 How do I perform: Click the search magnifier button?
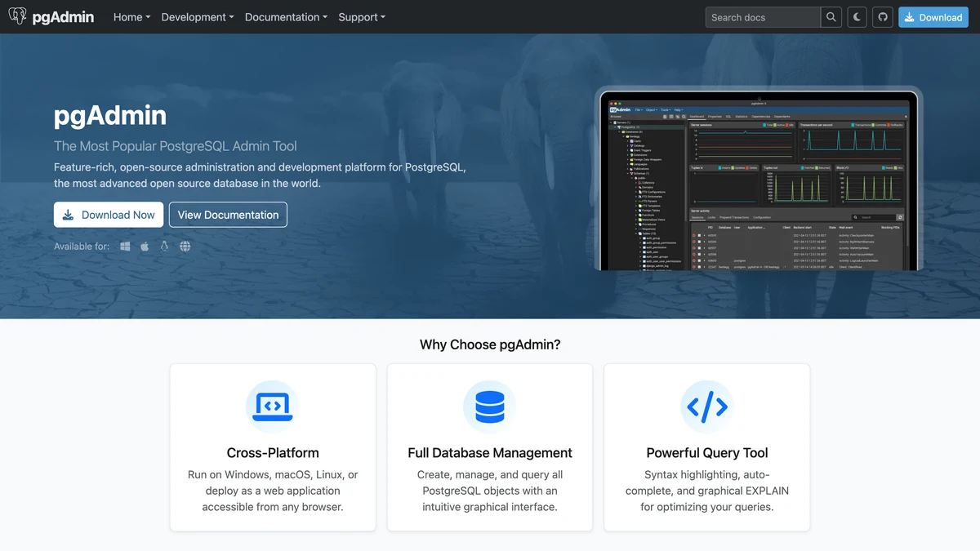831,17
